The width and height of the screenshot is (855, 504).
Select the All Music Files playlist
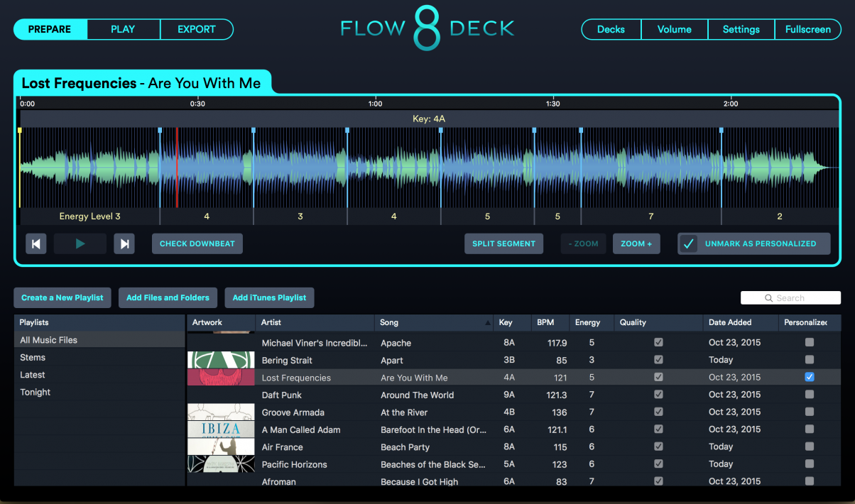point(99,340)
